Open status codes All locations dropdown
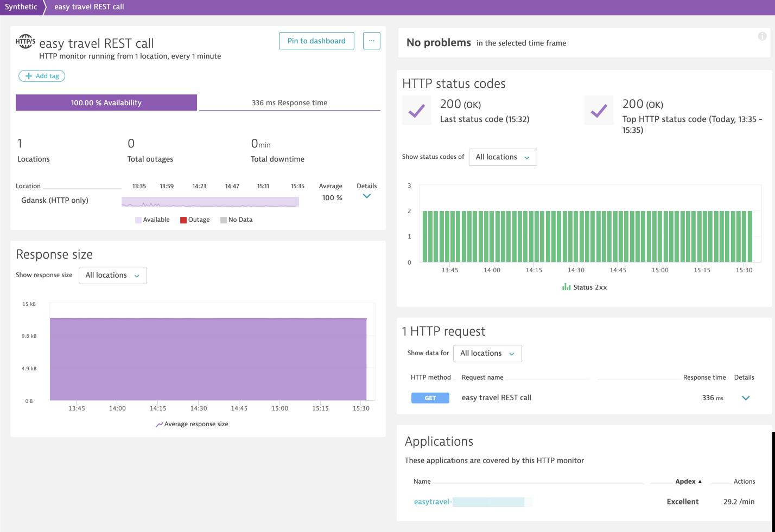Screen dimensions: 775x532 503,157
